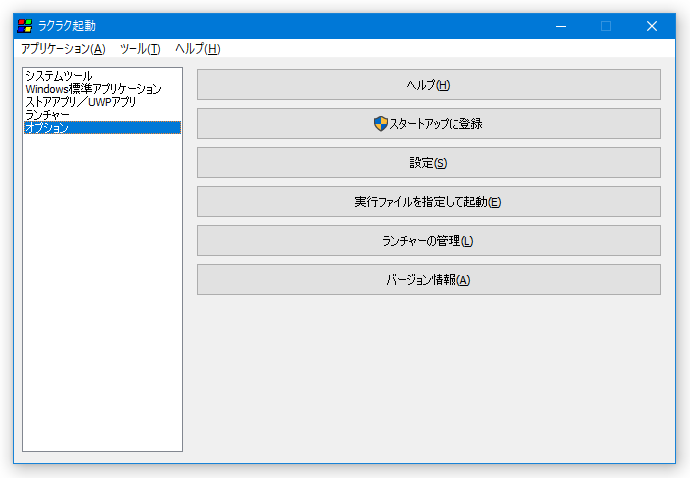Viewport: 690px width, 478px height.
Task: Select ランチャー in the category list
Action: point(102,115)
